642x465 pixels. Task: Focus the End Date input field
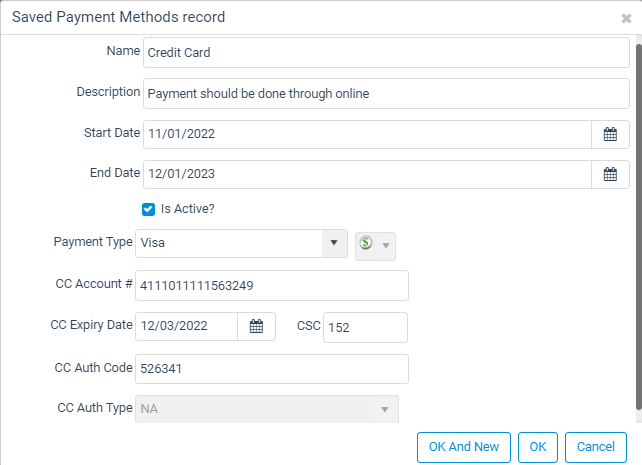point(366,174)
